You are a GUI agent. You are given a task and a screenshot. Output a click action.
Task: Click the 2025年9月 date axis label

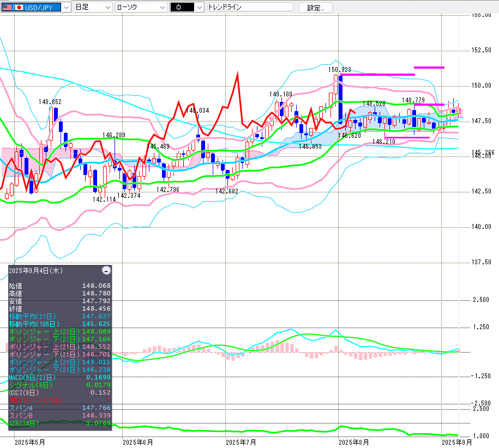pos(456,442)
